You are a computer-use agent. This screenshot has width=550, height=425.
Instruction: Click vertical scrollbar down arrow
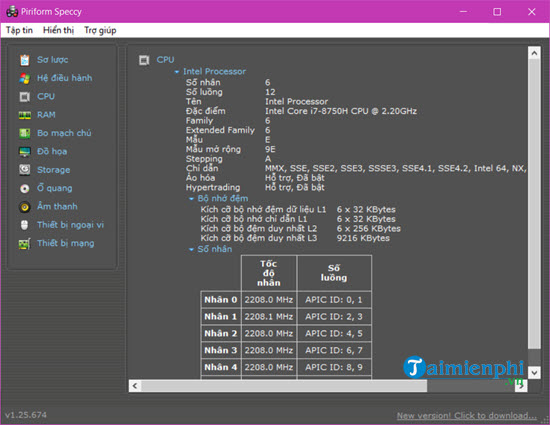pyautogui.click(x=534, y=372)
